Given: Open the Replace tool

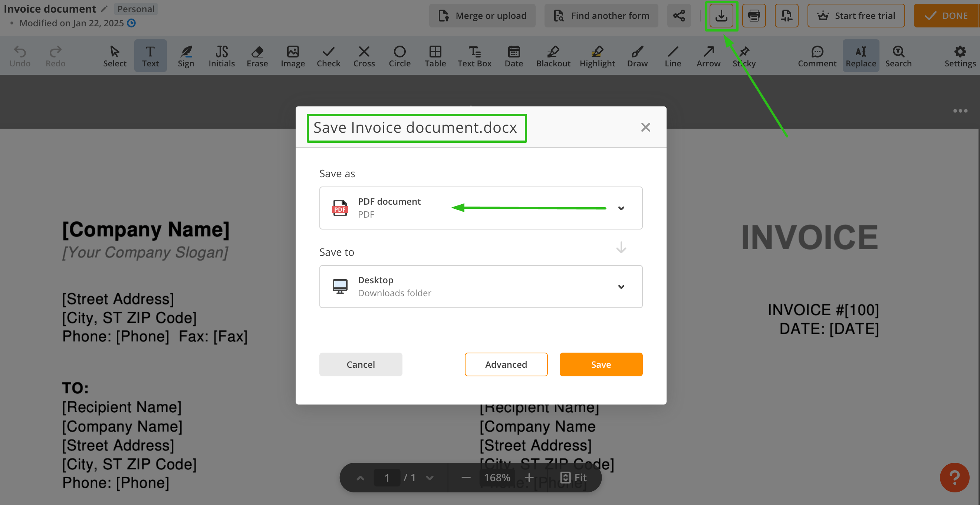Looking at the screenshot, I should pyautogui.click(x=861, y=56).
